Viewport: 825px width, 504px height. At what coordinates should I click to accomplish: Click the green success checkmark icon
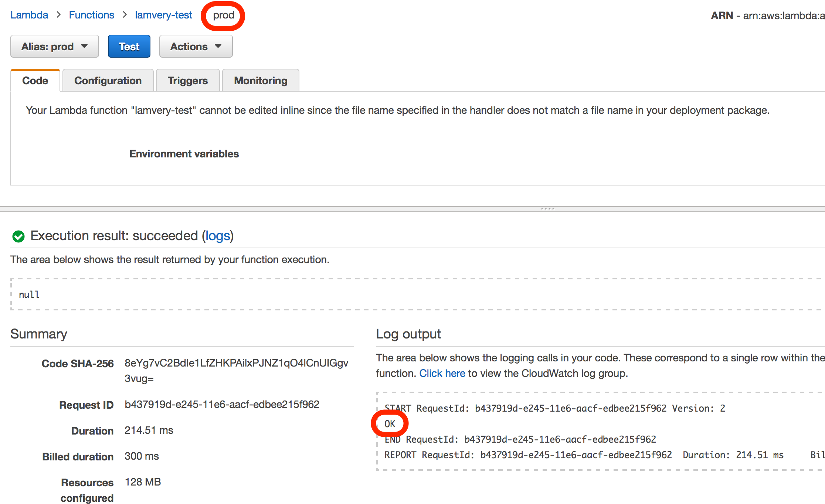(x=18, y=236)
